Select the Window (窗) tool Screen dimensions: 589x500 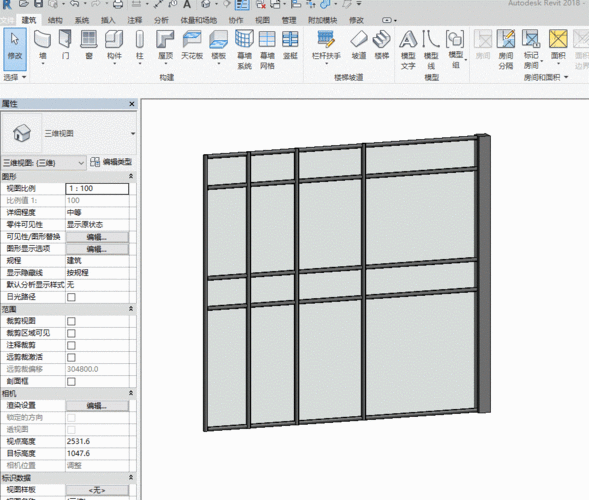(89, 45)
